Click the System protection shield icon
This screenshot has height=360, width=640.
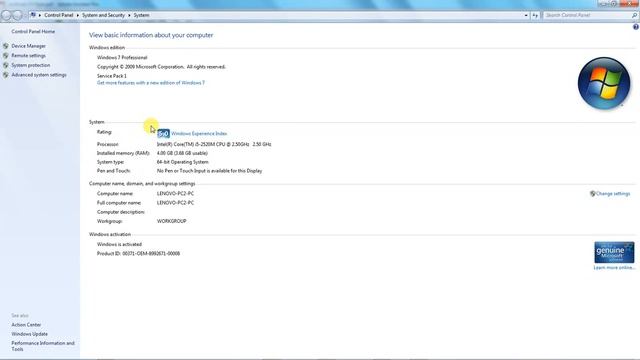tap(6, 65)
